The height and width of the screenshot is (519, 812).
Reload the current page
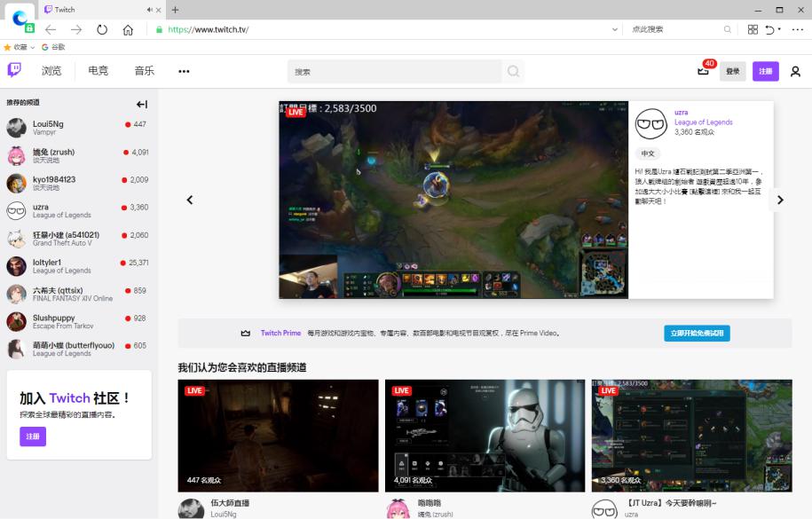(x=102, y=29)
